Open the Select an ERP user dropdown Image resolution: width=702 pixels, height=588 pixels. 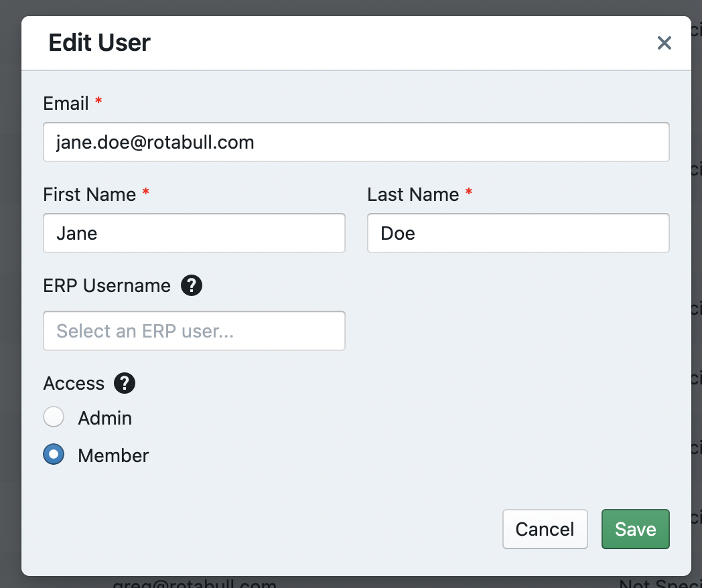pyautogui.click(x=194, y=331)
